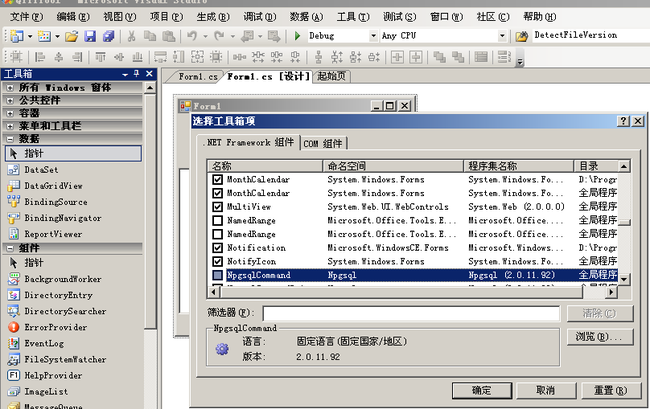Click the New Project toolbar icon
Image resolution: width=650 pixels, height=409 pixels.
coord(17,36)
